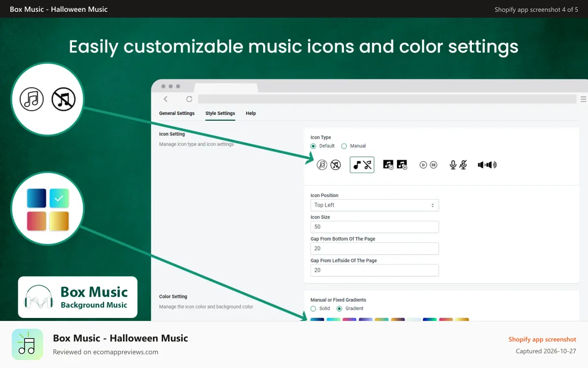Click Reviewed on ecomappreviews.com text
Screen dimensions: 588x368
coord(106,352)
